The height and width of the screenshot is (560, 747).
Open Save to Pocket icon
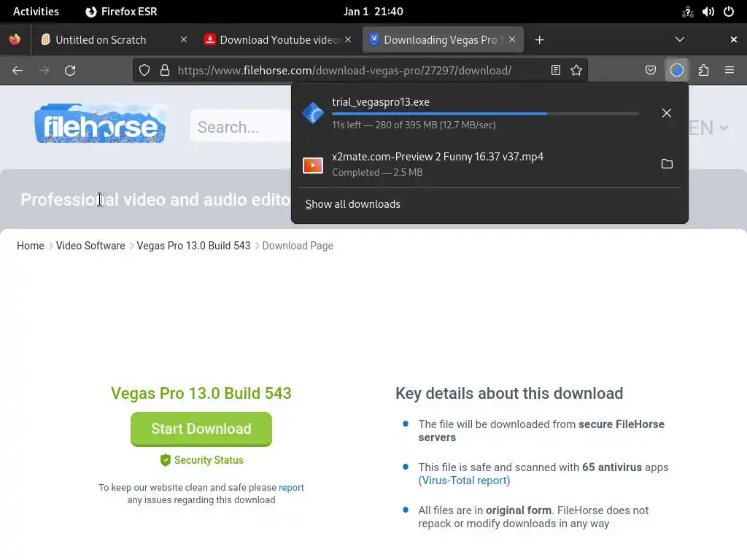(650, 71)
